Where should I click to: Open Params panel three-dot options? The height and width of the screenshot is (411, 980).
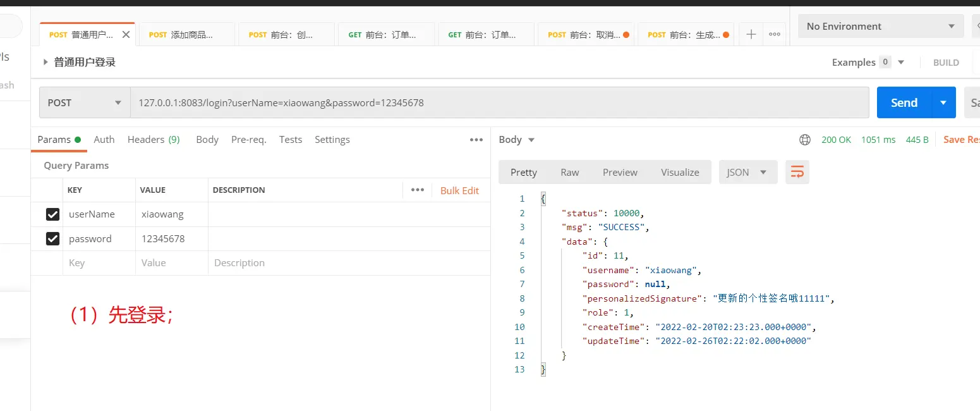click(476, 140)
